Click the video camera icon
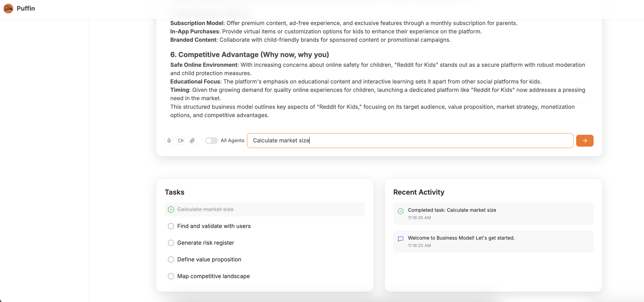The width and height of the screenshot is (644, 302). click(x=181, y=141)
